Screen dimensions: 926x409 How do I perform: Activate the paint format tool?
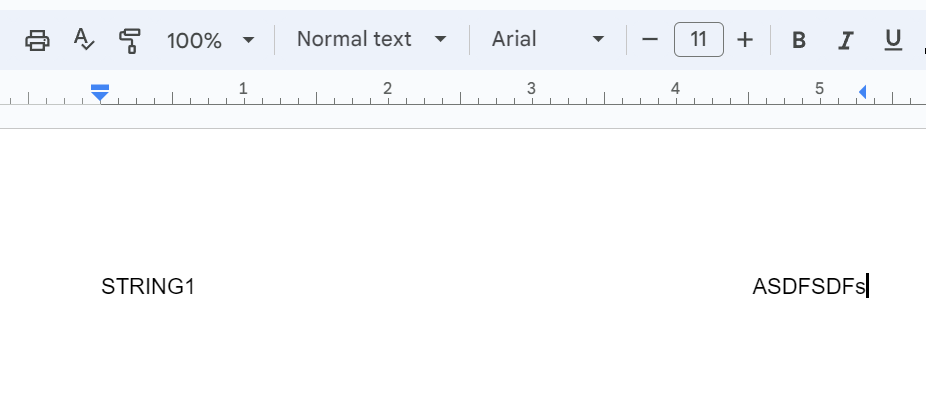(x=130, y=40)
